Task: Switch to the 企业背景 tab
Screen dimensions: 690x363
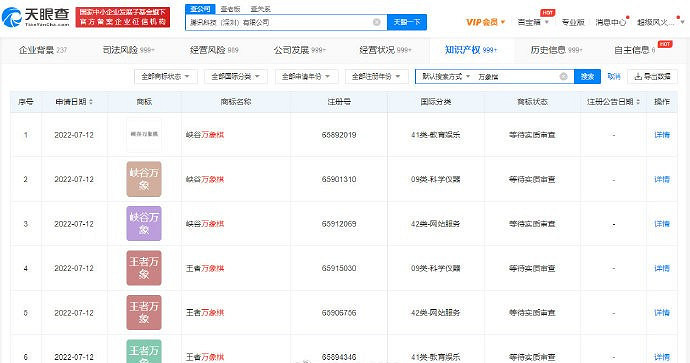Action: (43, 50)
